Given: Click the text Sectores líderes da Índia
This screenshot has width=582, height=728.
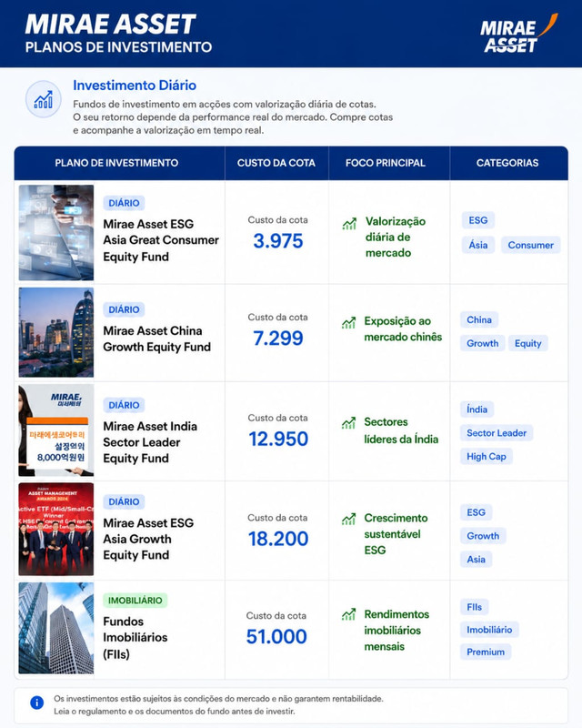Looking at the screenshot, I should point(401,430).
